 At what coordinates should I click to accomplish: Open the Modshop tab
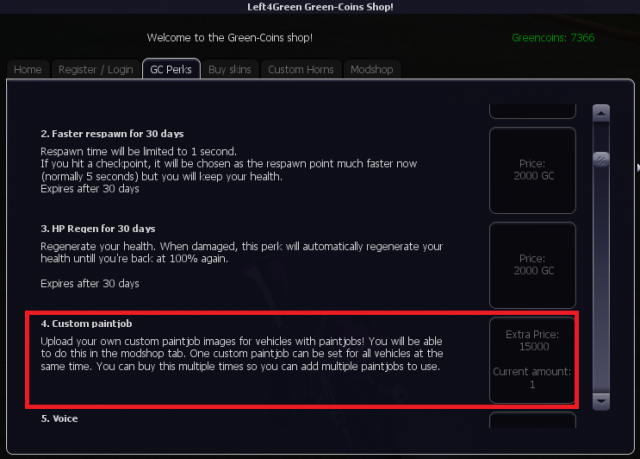[x=372, y=69]
